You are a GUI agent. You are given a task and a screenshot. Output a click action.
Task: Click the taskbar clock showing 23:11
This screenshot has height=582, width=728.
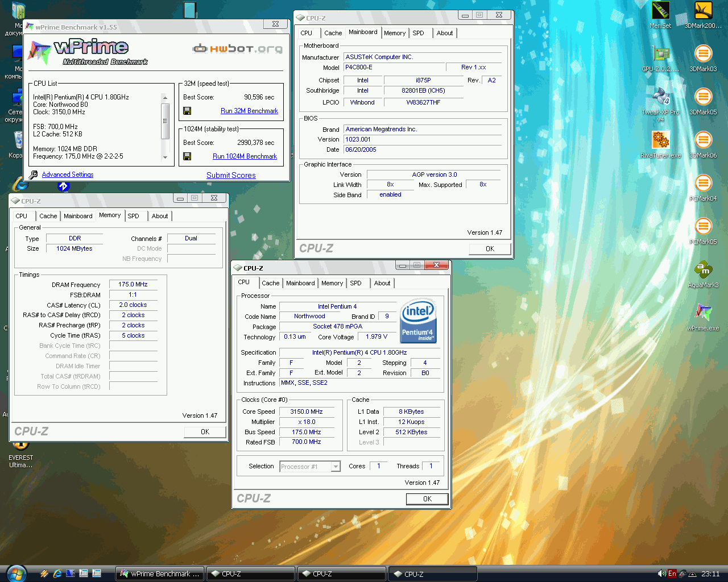click(710, 573)
